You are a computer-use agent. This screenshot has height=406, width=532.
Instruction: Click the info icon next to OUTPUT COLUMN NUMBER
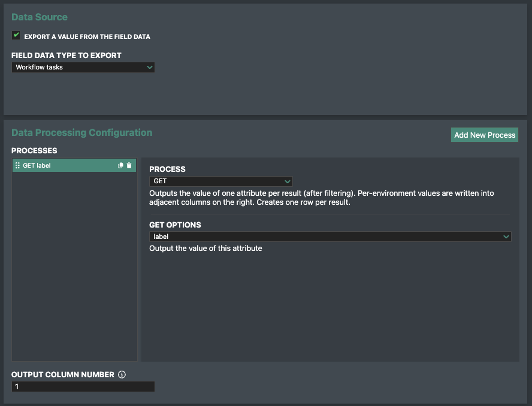pyautogui.click(x=122, y=374)
